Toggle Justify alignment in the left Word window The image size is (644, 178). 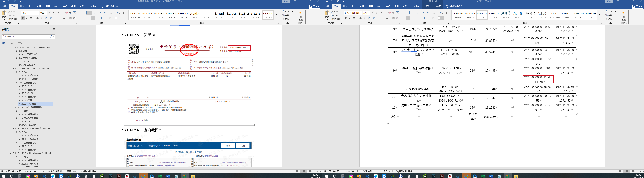(x=93, y=18)
